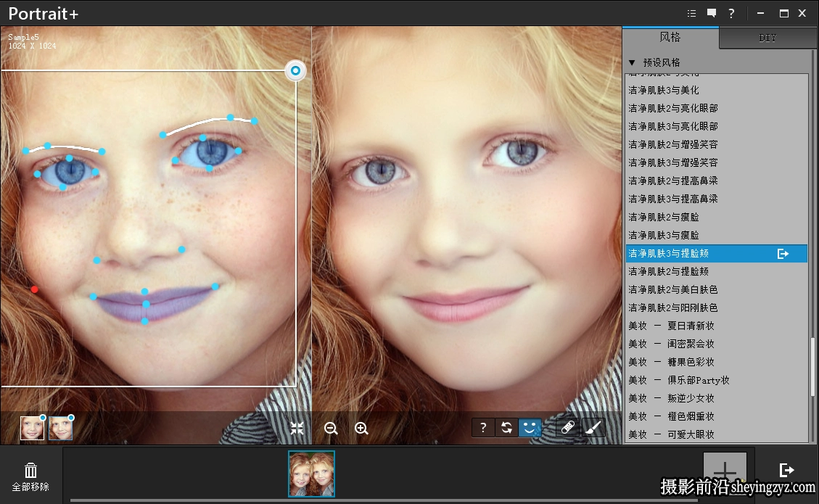This screenshot has width=819, height=504.
Task: Click the Sample5 image name label
Action: click(23, 37)
